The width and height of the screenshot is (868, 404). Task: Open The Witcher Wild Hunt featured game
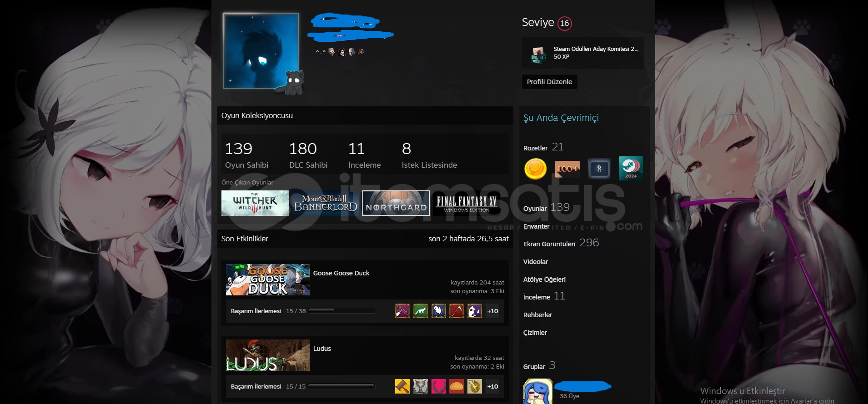tap(255, 203)
